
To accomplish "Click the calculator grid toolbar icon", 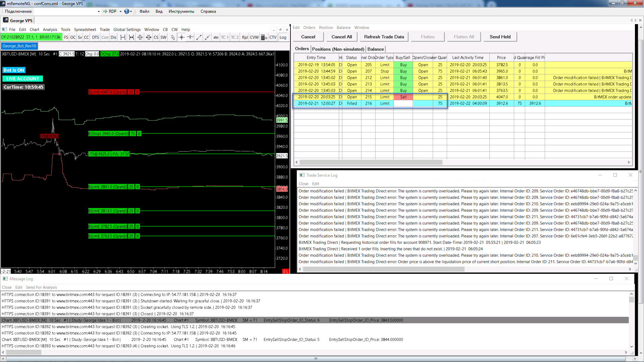I will click(x=264, y=37).
